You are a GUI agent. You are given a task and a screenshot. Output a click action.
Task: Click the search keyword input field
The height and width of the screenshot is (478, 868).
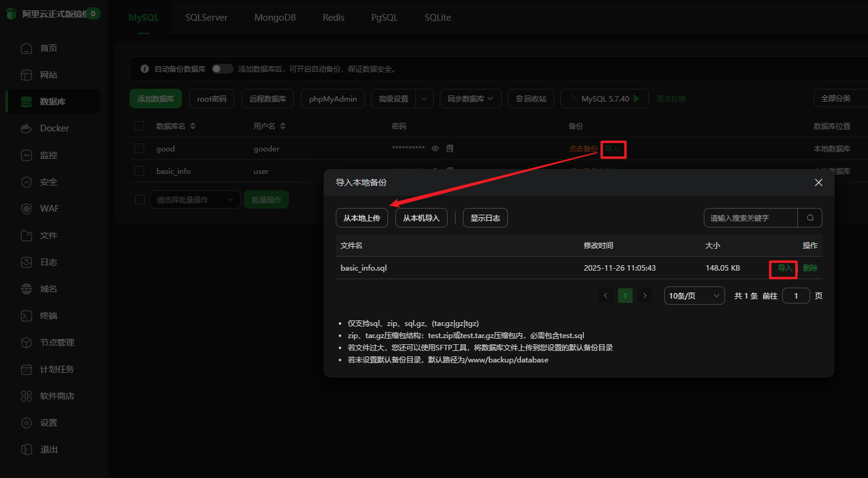click(750, 218)
